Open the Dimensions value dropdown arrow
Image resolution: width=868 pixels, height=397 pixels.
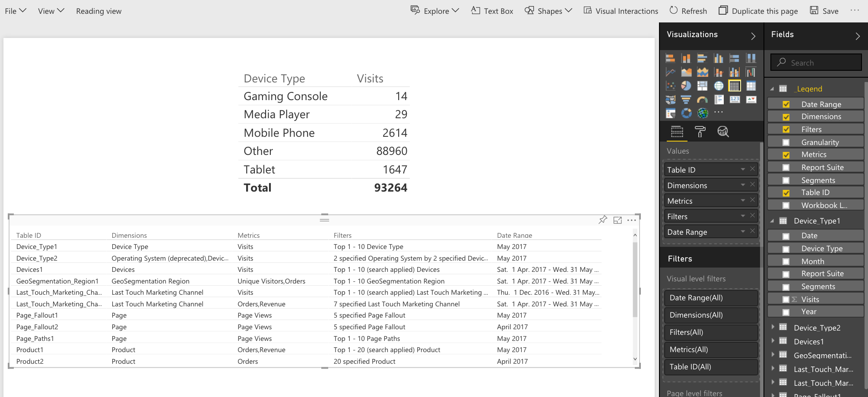click(743, 185)
